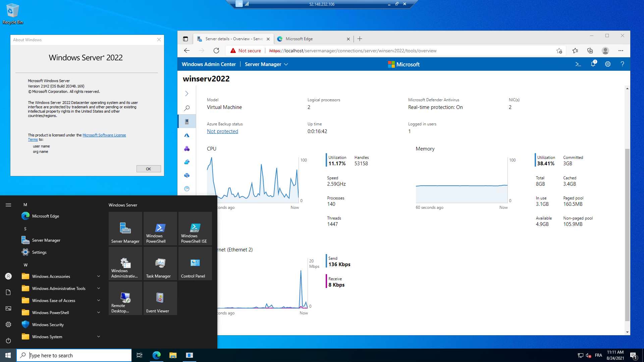This screenshot has height=362, width=644.
Task: Open the Azure hybrid center sidebar icon
Action: (187, 135)
